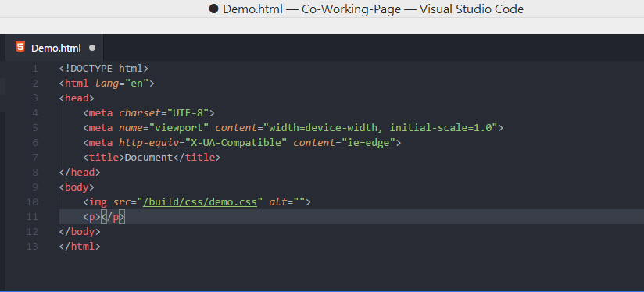Click line number 9 in the gutter
This screenshot has height=292, width=644.
pos(35,187)
